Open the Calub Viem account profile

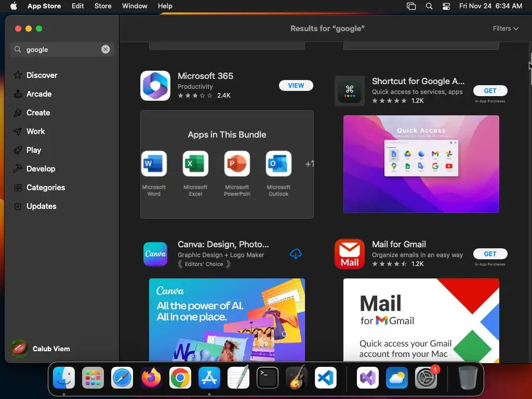(40, 349)
